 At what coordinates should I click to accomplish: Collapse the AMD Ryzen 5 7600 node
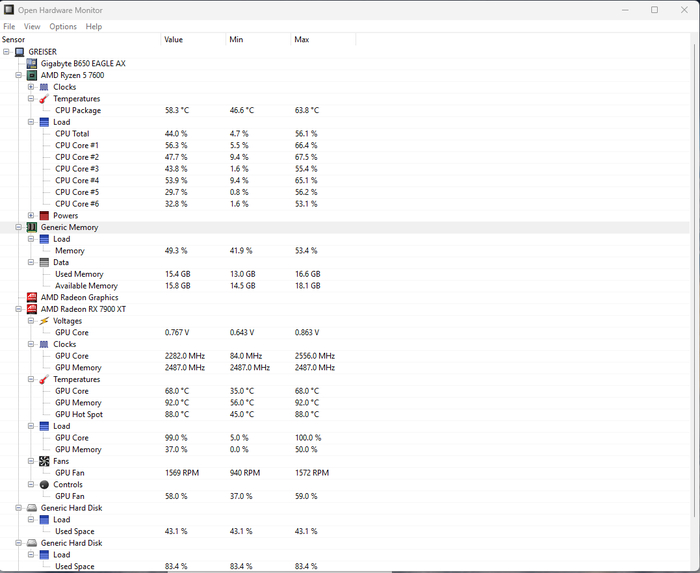(x=18, y=75)
